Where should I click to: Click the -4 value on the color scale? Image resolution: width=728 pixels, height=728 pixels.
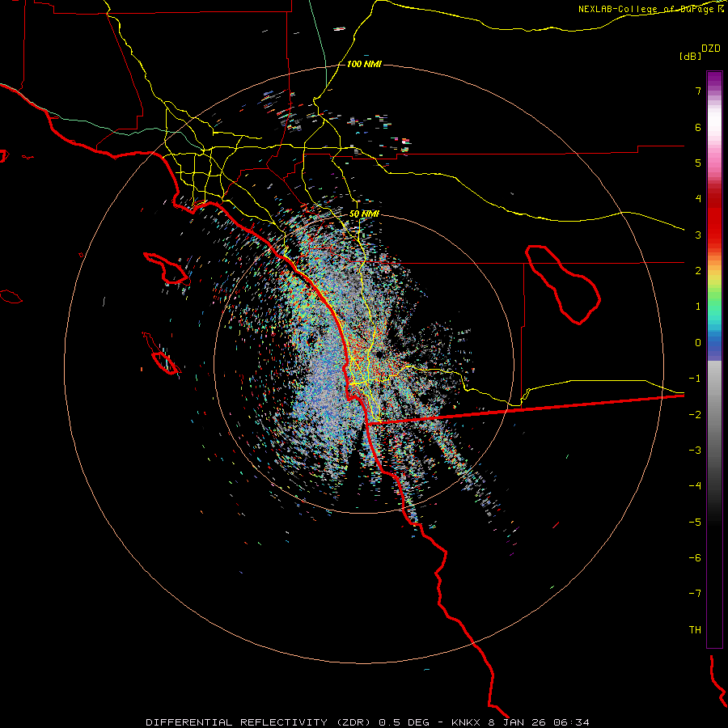(x=695, y=486)
